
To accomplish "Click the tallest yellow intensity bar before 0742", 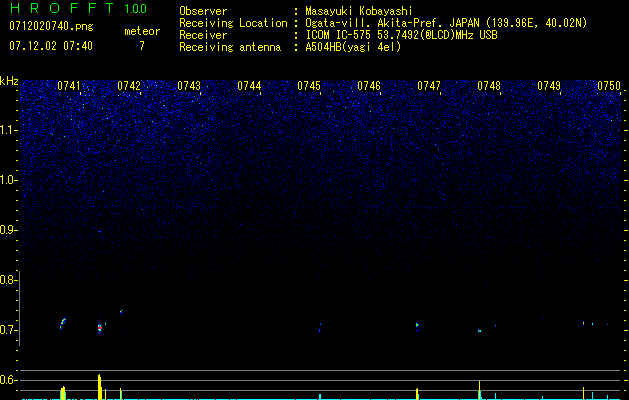I will [99, 387].
